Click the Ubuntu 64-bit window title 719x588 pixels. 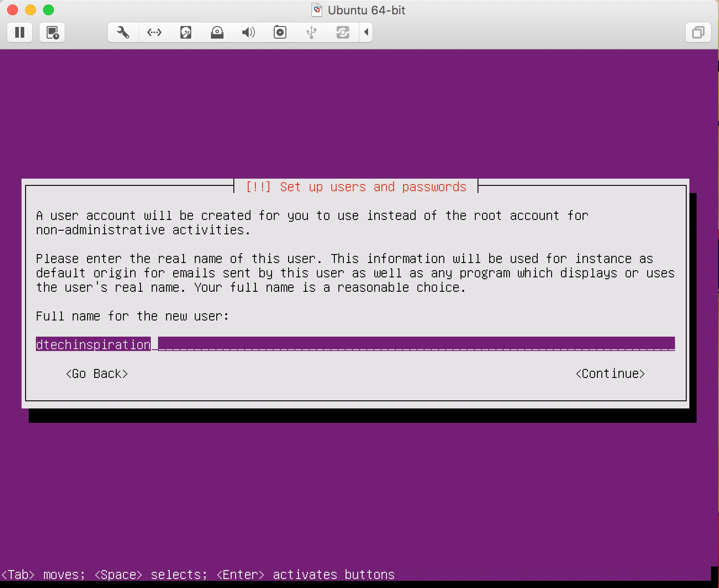(x=366, y=10)
